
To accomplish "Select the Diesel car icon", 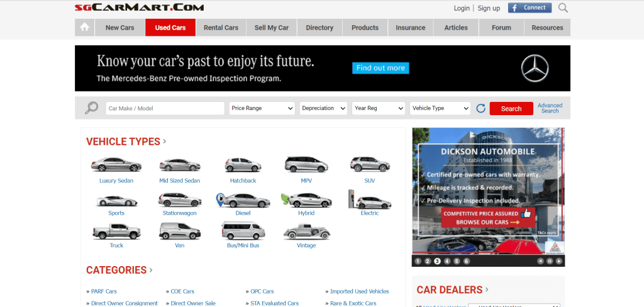I will [243, 200].
